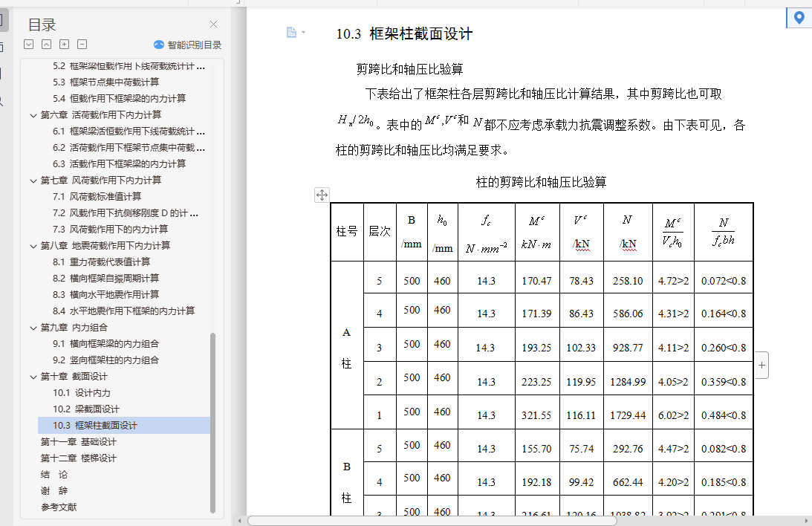Click the table caption 柱的剪跨比和轴压比验算
Screen dimensions: 812x526
coord(541,182)
